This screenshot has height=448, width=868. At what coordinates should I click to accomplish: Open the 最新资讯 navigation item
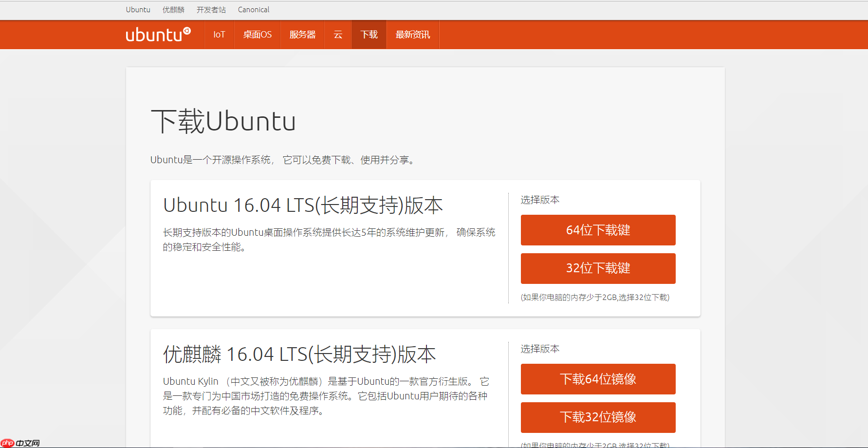pos(413,35)
